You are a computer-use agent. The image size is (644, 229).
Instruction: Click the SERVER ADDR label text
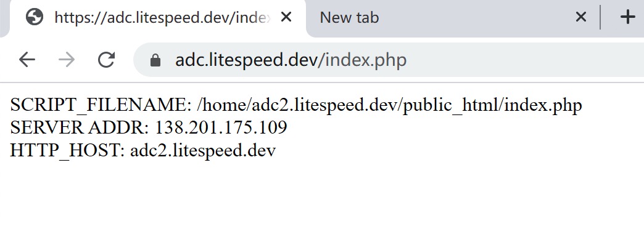click(80, 128)
